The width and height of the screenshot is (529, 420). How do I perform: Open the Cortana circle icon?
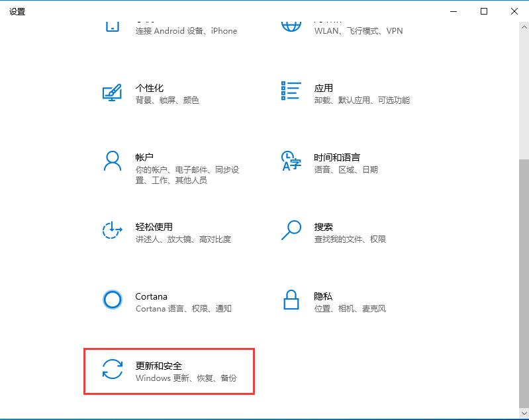(113, 300)
